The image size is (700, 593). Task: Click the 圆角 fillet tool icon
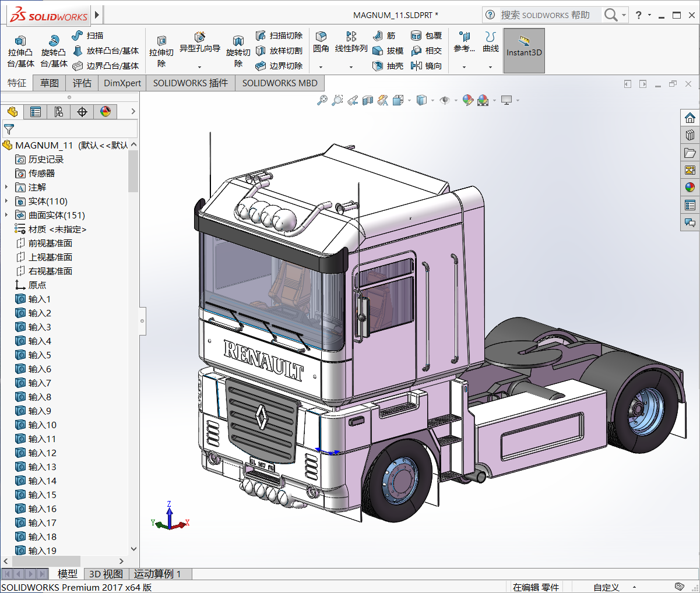321,37
